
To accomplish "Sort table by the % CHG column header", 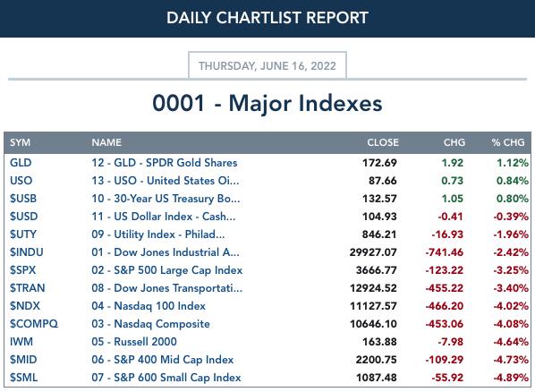I will [508, 142].
